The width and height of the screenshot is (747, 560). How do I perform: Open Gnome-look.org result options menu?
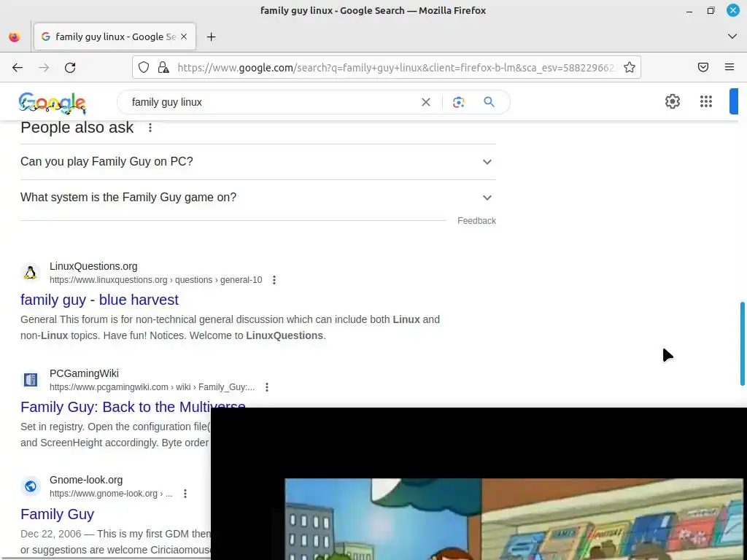coord(185,494)
